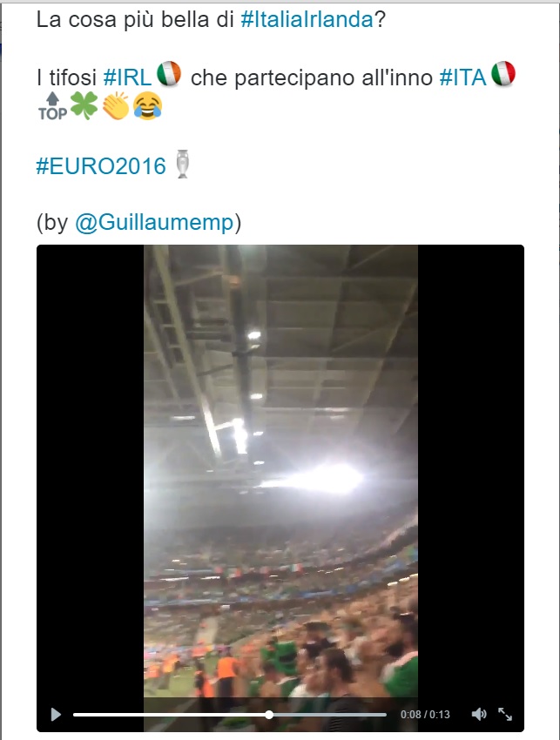Click the video progress slider handle
560x740 pixels.
tap(269, 715)
